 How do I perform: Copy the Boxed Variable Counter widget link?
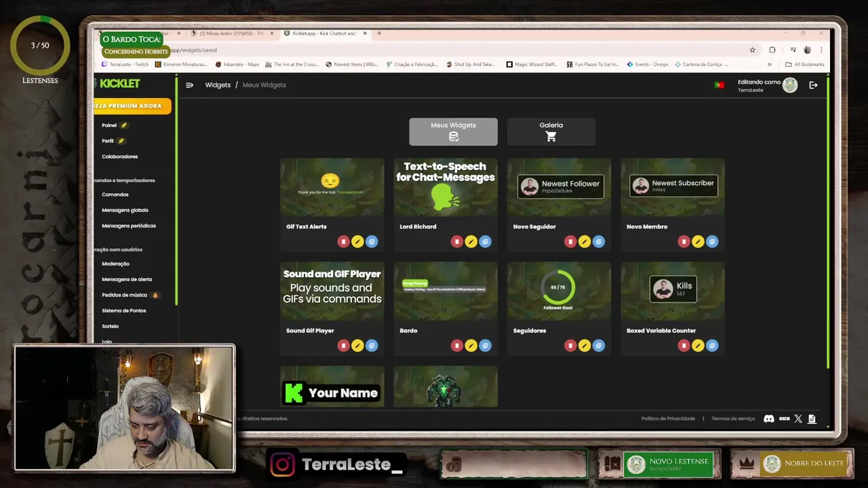pos(712,346)
